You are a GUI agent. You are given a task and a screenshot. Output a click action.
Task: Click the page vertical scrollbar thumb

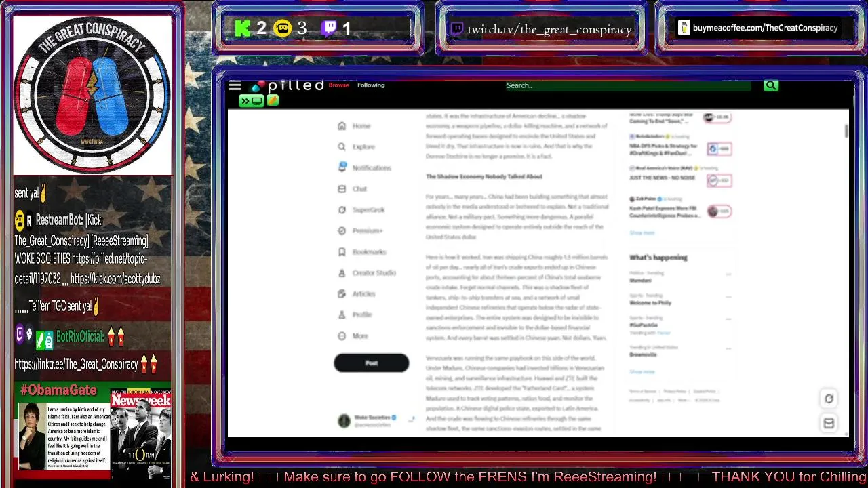pos(847,130)
